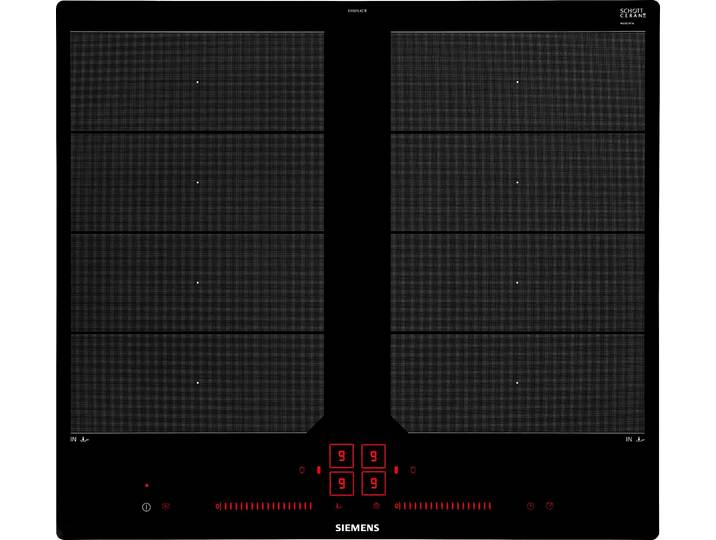Toggle the left flex zone symbol

pyautogui.click(x=301, y=470)
